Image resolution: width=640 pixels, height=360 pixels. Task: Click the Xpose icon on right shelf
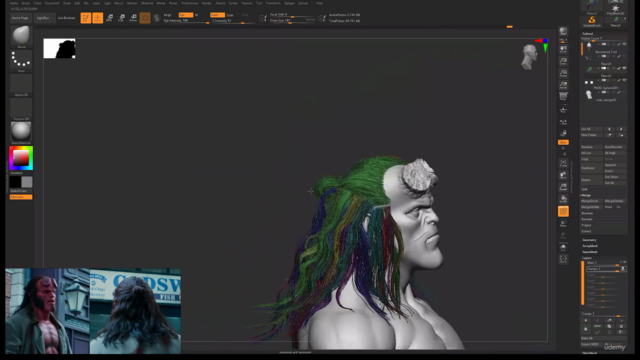tap(563, 259)
